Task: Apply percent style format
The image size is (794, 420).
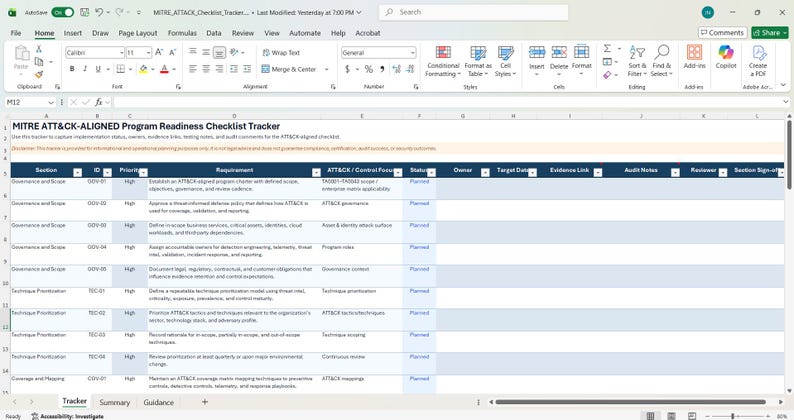Action: click(369, 69)
